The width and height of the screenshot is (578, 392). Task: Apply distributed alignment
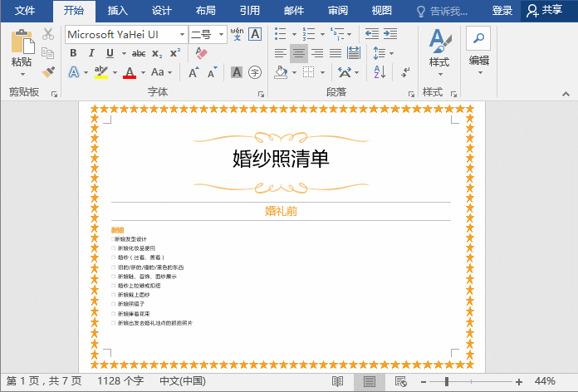point(354,53)
